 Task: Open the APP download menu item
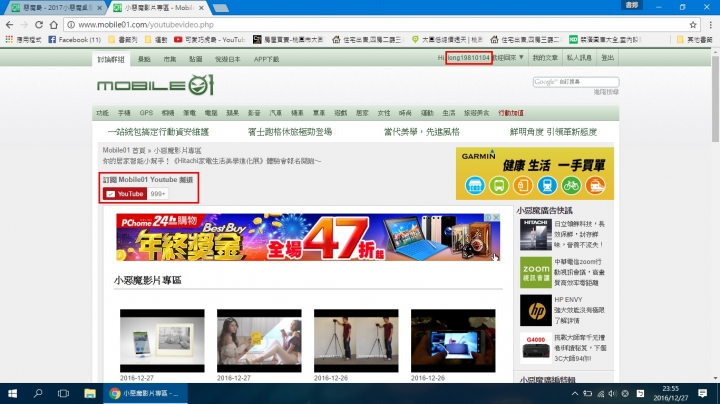(x=266, y=59)
